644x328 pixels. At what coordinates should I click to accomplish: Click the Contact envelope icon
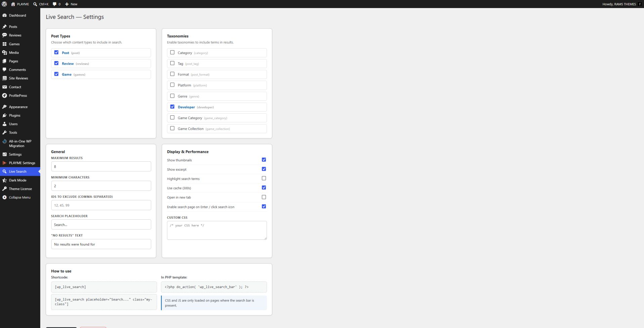click(x=4, y=87)
